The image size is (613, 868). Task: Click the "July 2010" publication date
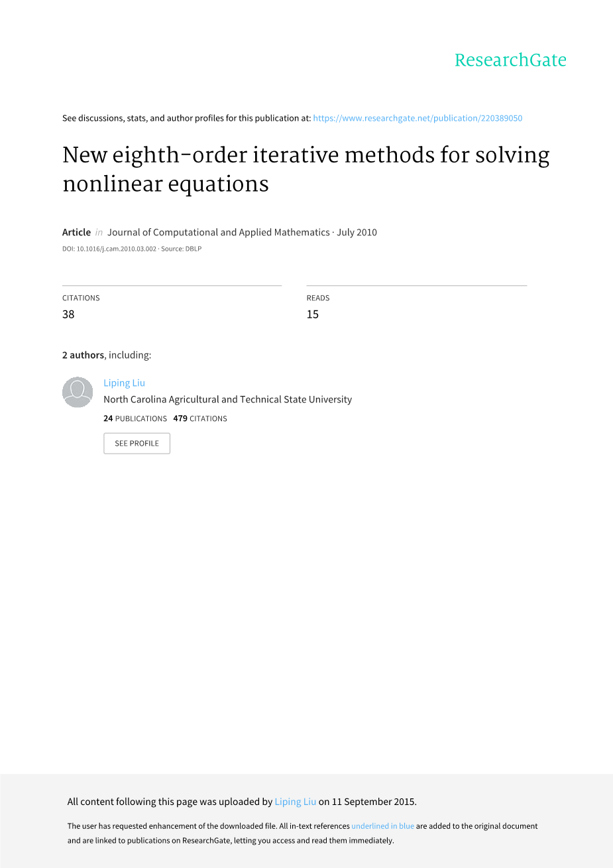(x=357, y=232)
